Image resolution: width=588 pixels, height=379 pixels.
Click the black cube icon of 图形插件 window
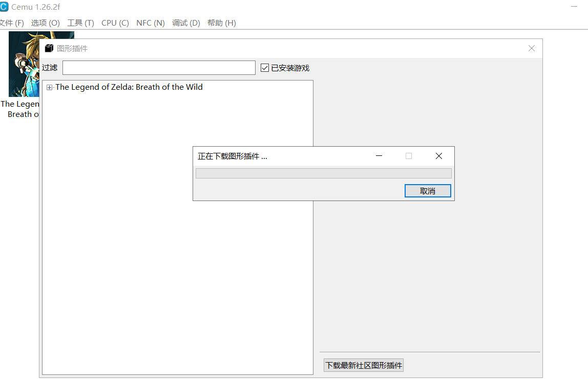49,48
